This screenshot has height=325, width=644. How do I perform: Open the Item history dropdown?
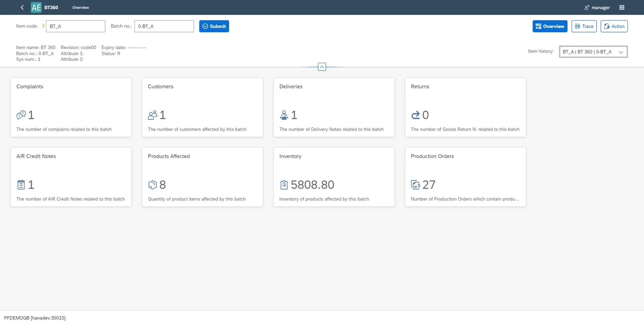pyautogui.click(x=593, y=51)
